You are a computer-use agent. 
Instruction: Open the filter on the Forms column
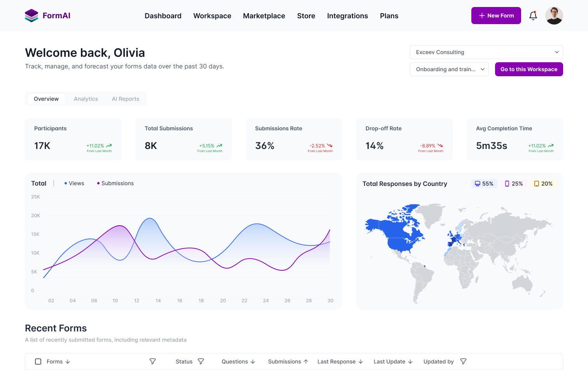tap(152, 361)
